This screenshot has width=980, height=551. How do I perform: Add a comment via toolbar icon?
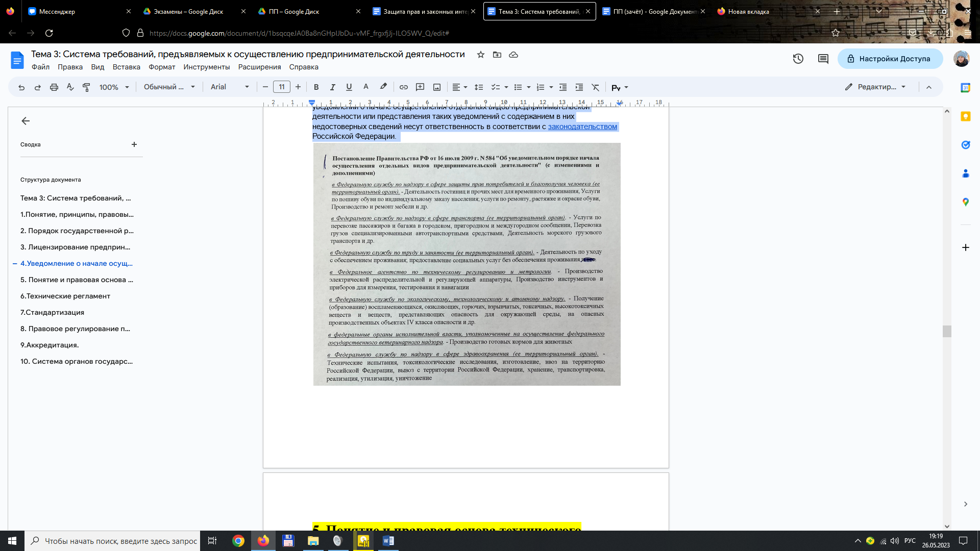pos(420,87)
